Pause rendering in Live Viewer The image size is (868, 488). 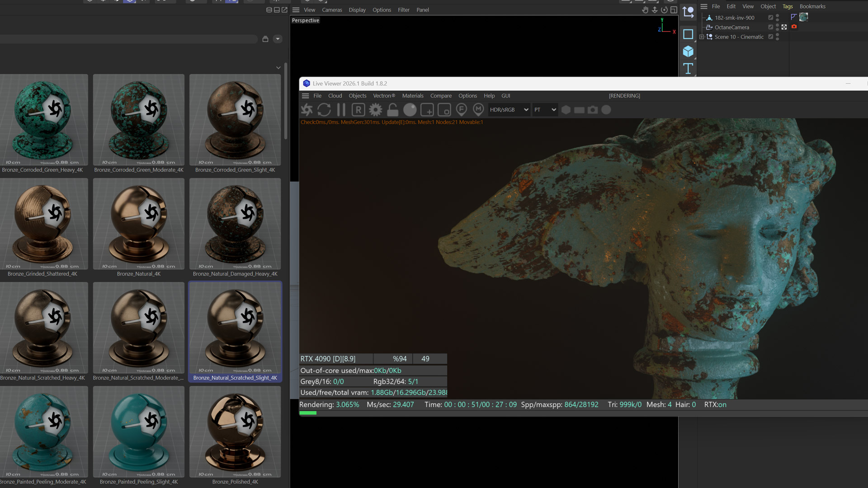click(341, 110)
